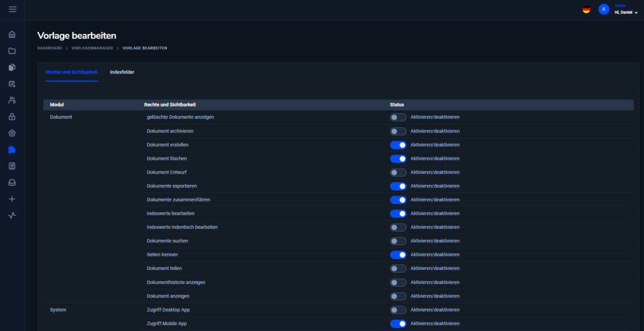Select the System module cell
The width and height of the screenshot is (644, 331).
(58, 310)
